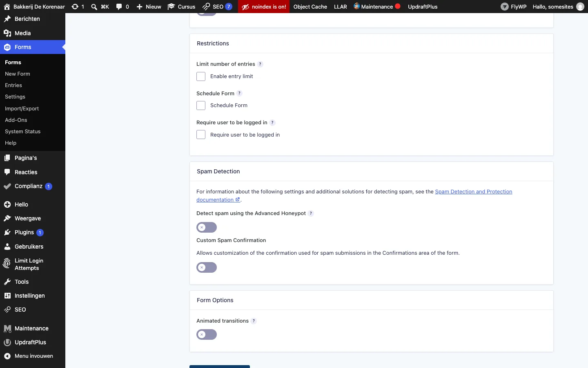Image resolution: width=588 pixels, height=368 pixels.
Task: Click the plus icon next to Nieuw
Action: pyautogui.click(x=139, y=7)
